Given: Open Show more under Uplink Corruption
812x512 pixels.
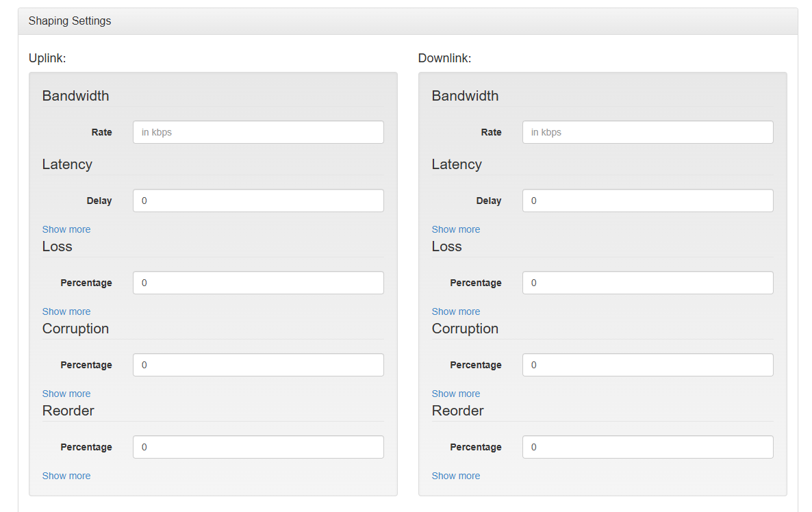Looking at the screenshot, I should [x=66, y=394].
